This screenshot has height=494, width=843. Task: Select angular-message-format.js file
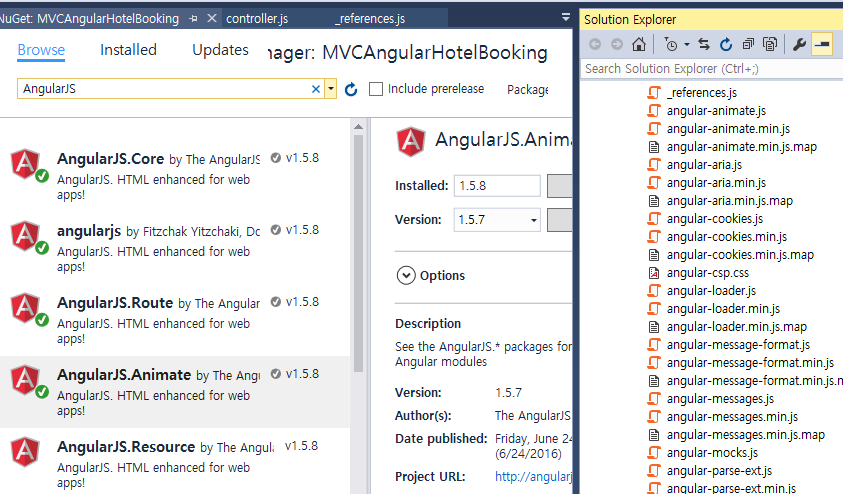point(738,345)
